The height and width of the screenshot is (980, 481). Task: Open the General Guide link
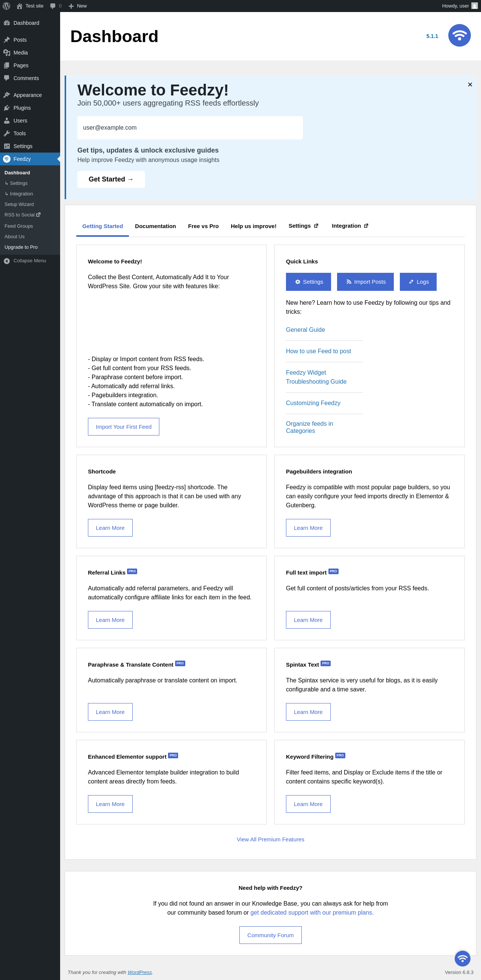pos(305,330)
